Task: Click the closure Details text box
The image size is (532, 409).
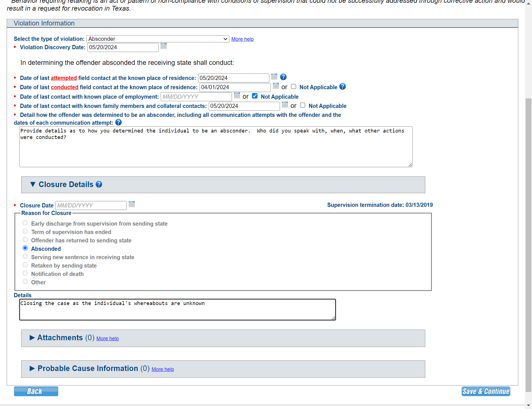Action: (177, 309)
